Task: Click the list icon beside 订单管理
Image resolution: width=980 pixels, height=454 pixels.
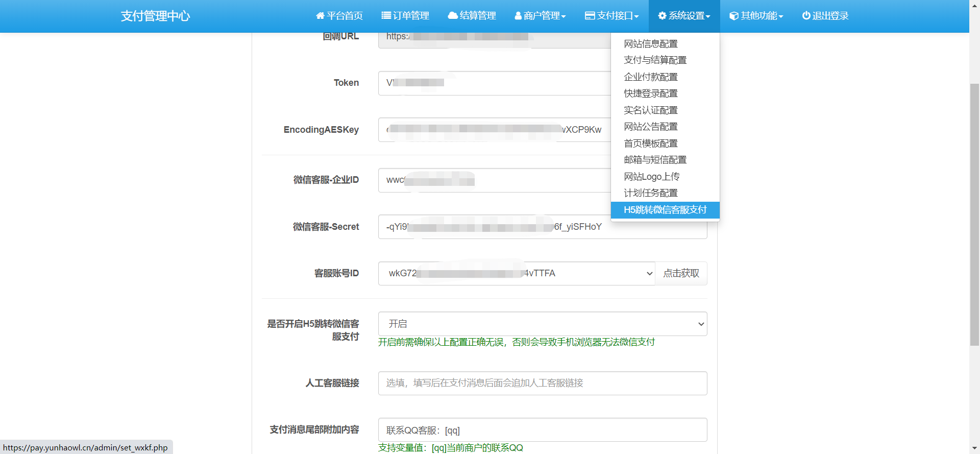Action: (386, 16)
